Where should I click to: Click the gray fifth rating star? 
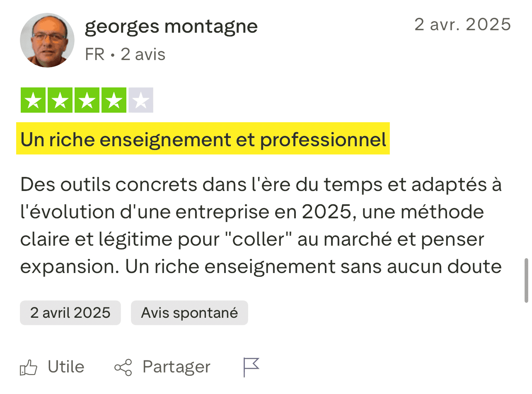[141, 100]
